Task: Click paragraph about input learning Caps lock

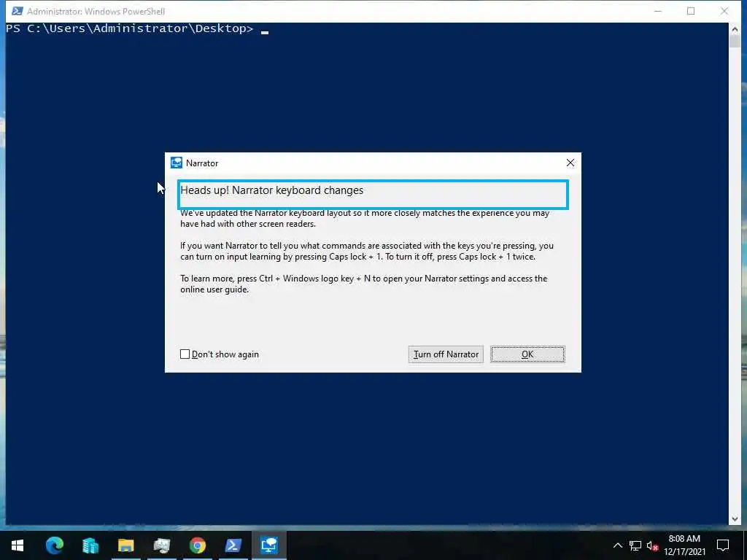Action: (x=367, y=251)
